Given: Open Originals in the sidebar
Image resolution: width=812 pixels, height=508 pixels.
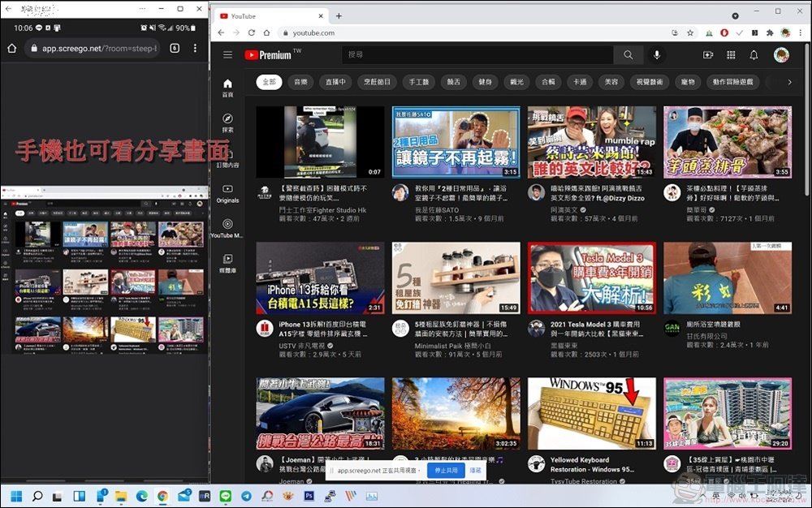Looking at the screenshot, I should pos(227,193).
